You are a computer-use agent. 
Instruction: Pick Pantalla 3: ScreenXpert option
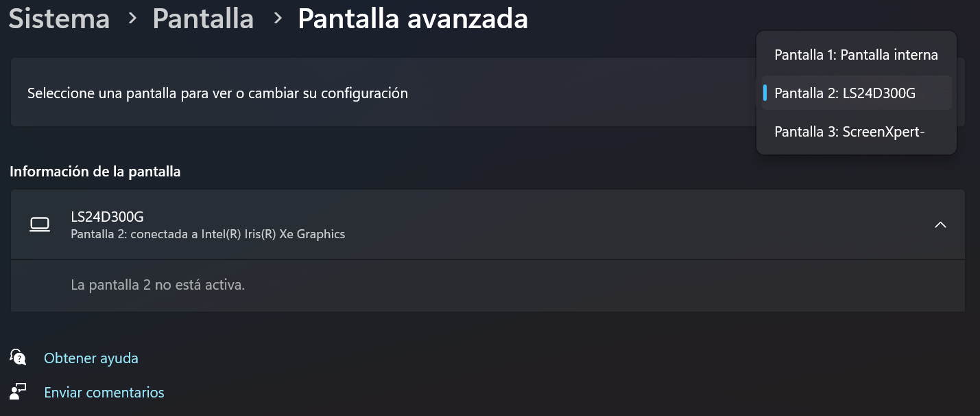click(x=850, y=132)
